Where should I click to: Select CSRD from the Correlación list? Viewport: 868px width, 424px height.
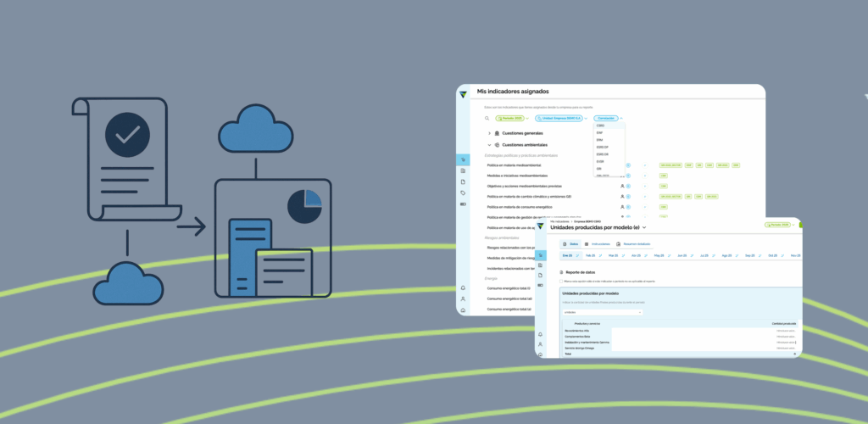600,126
